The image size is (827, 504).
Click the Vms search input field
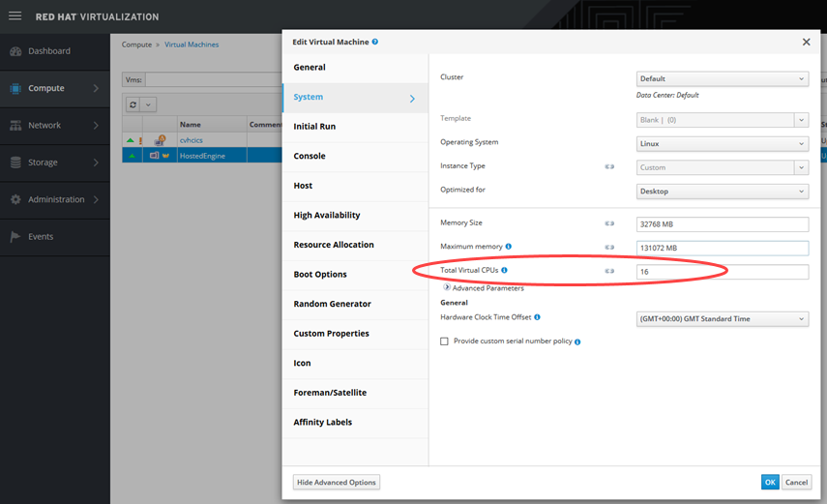214,79
